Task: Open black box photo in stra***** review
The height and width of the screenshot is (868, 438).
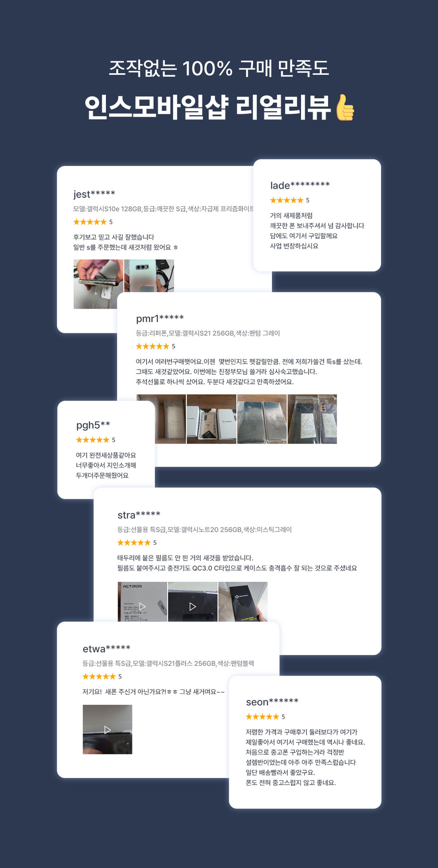Action: pos(243,602)
